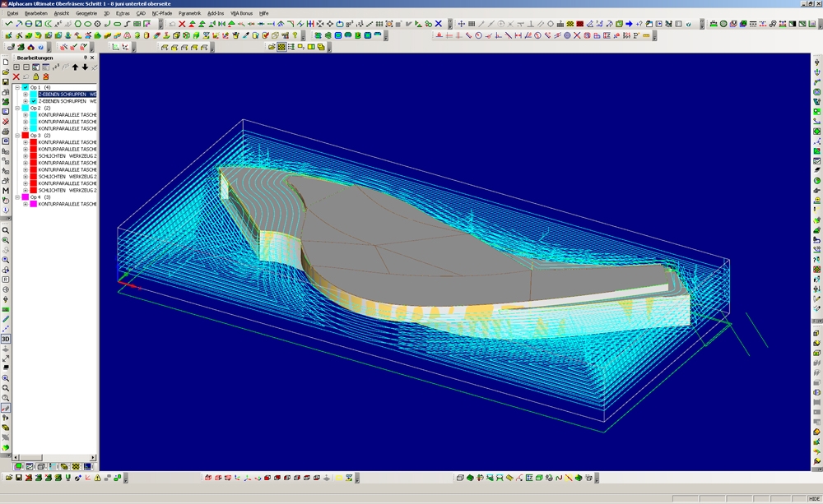This screenshot has height=504, width=823.
Task: Select the Line tool in geometry toolbar
Action: pyautogui.click(x=19, y=24)
